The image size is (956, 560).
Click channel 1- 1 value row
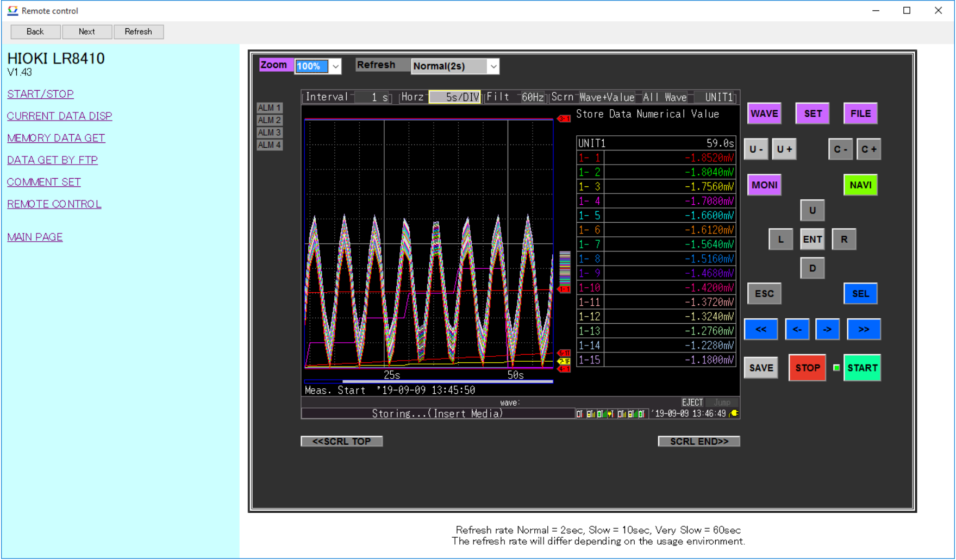click(x=656, y=158)
